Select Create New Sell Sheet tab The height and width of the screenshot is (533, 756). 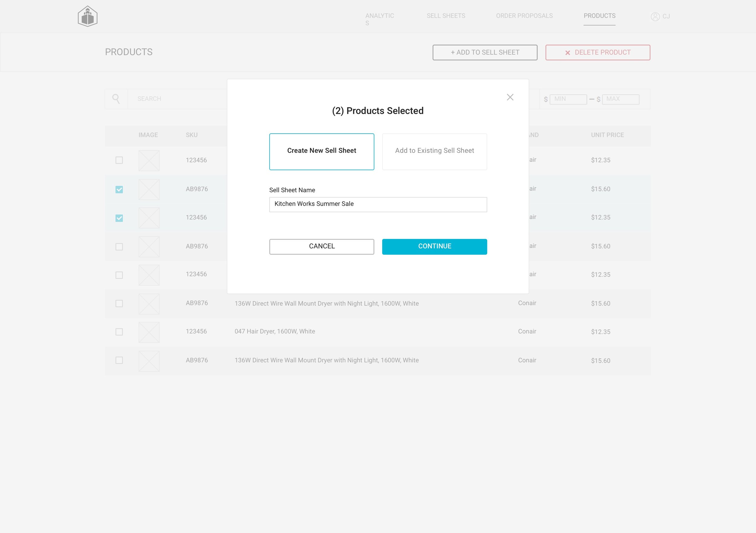(x=321, y=151)
